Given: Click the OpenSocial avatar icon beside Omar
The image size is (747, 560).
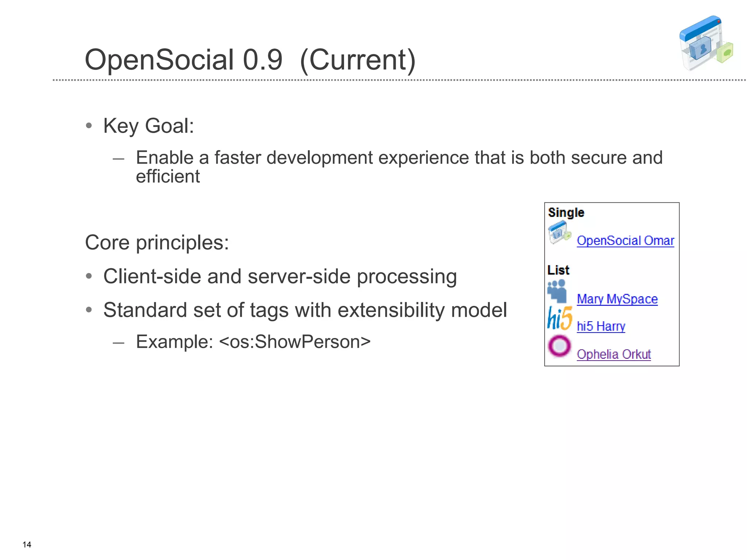Looking at the screenshot, I should (559, 233).
